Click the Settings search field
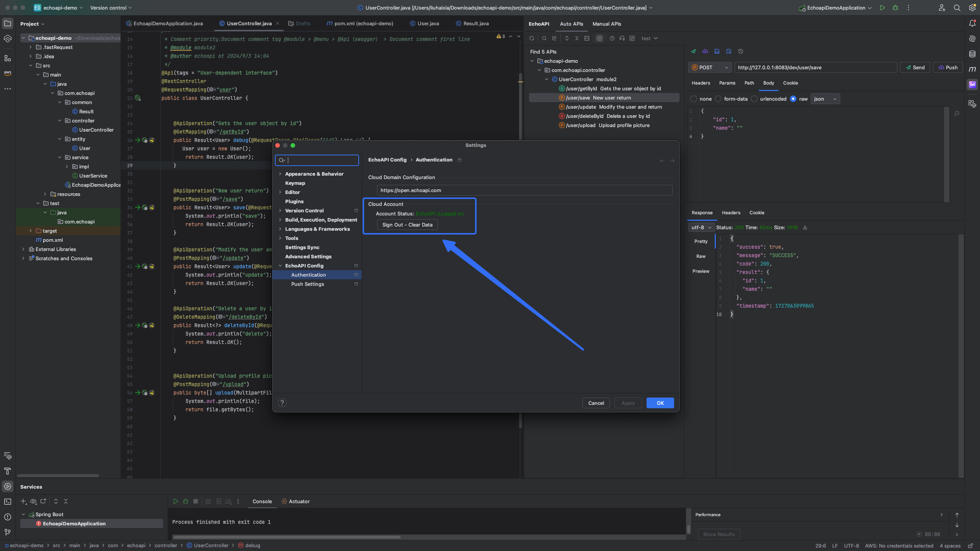Screen dimensions: 980x551 (x=317, y=160)
